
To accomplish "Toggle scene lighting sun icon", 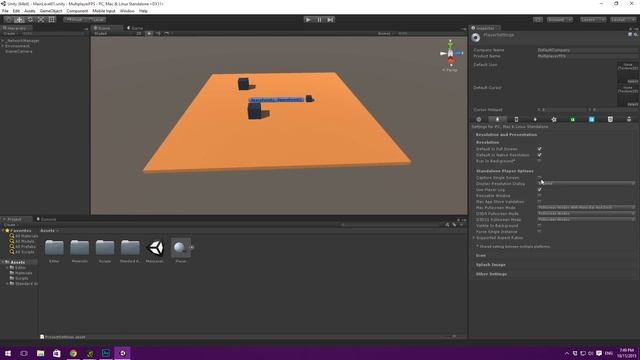I will 149,33.
